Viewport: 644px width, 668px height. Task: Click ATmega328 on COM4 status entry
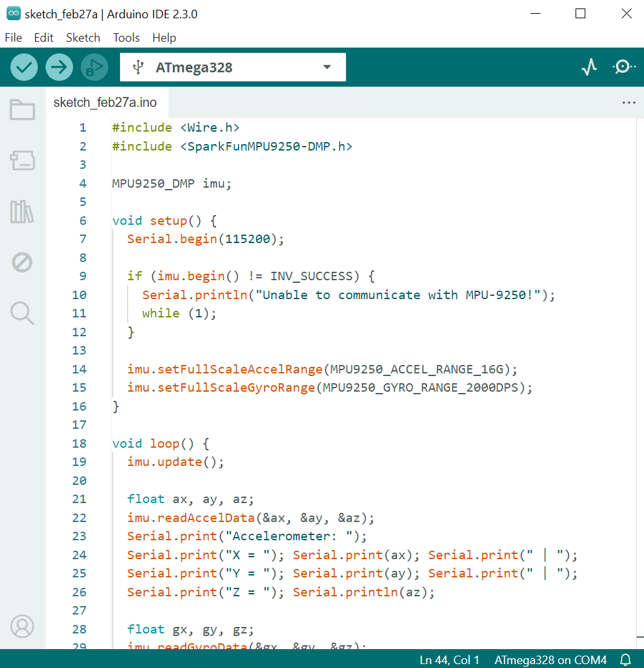coord(550,660)
